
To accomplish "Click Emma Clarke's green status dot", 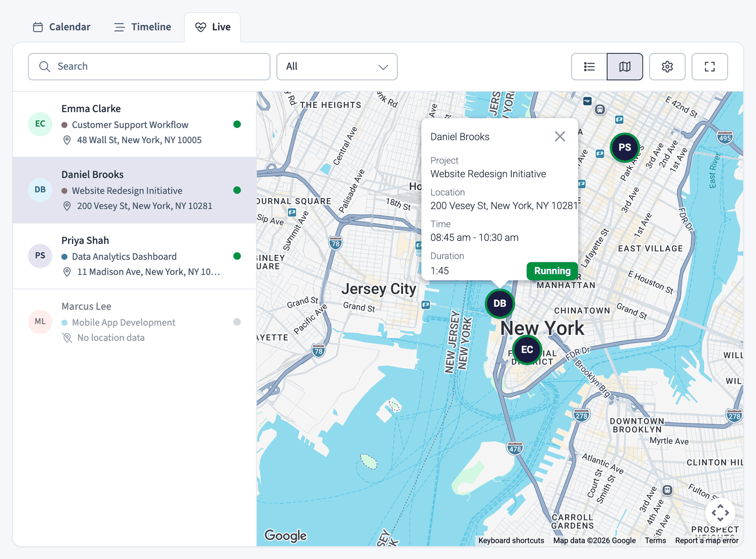I will tap(237, 124).
